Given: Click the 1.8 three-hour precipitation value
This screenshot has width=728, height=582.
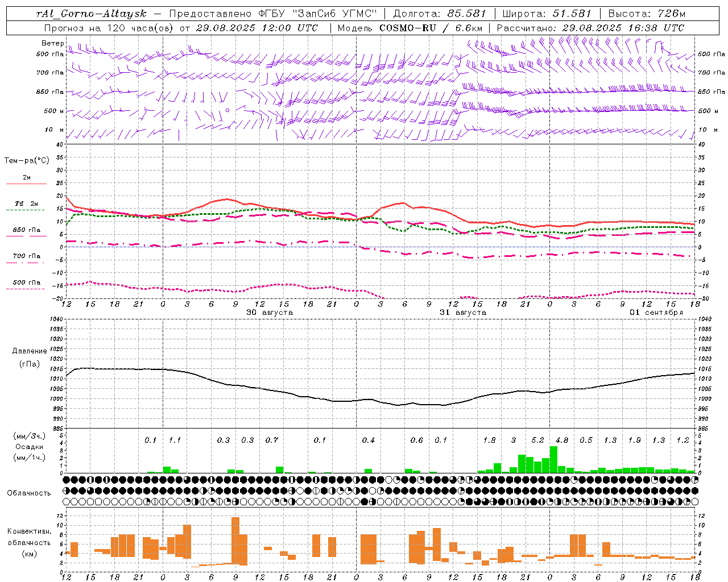Looking at the screenshot, I should tap(489, 440).
